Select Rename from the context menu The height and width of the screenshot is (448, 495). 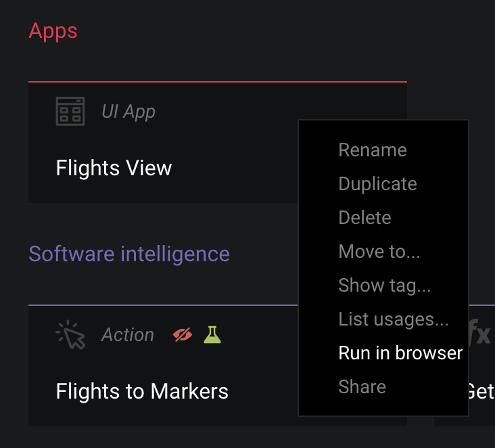point(373,150)
